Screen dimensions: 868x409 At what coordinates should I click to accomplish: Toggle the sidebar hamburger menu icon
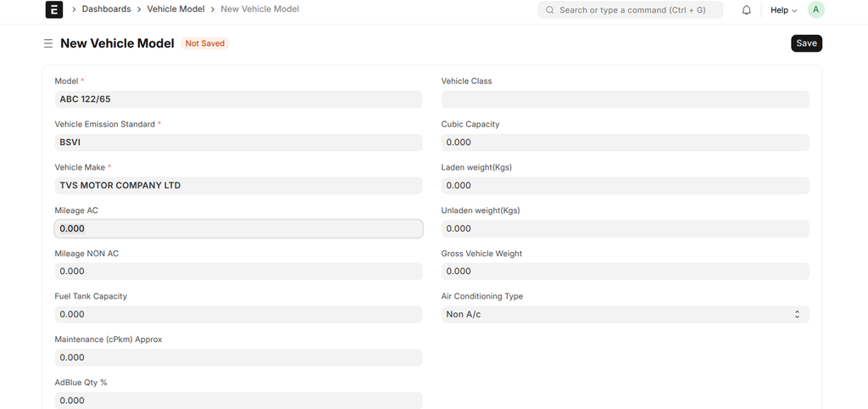click(x=48, y=43)
